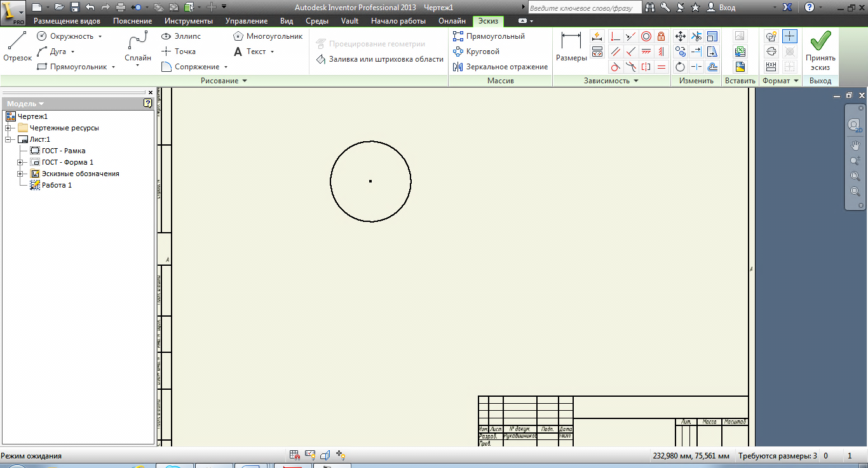Select the Размеры dimension tool
The width and height of the screenshot is (868, 468).
click(x=571, y=47)
